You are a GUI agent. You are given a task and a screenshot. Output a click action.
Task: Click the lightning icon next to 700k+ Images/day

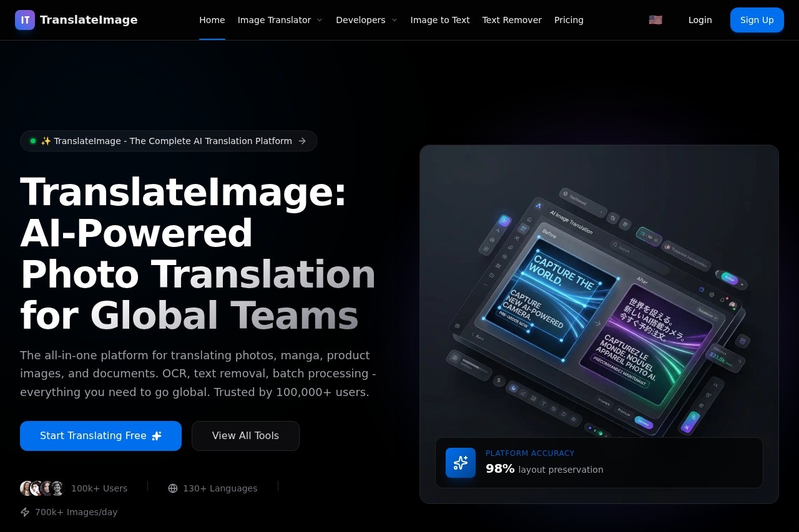click(x=25, y=512)
